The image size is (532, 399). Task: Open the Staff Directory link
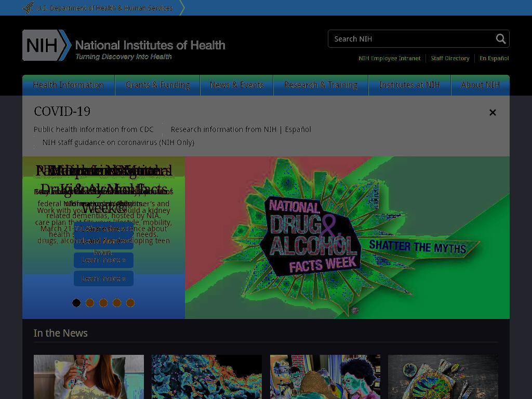click(x=450, y=58)
